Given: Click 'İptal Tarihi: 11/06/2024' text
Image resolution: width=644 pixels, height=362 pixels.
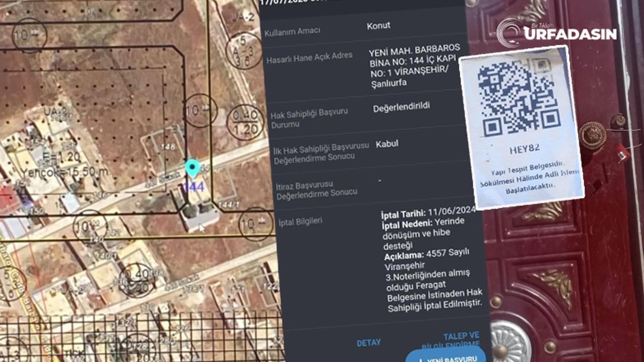Looking at the screenshot, I should pos(429,212).
